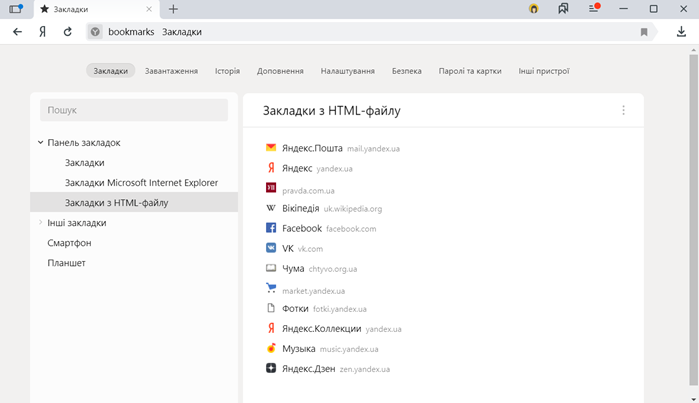Click the VK logo icon
The height and width of the screenshot is (403, 699).
tap(271, 248)
